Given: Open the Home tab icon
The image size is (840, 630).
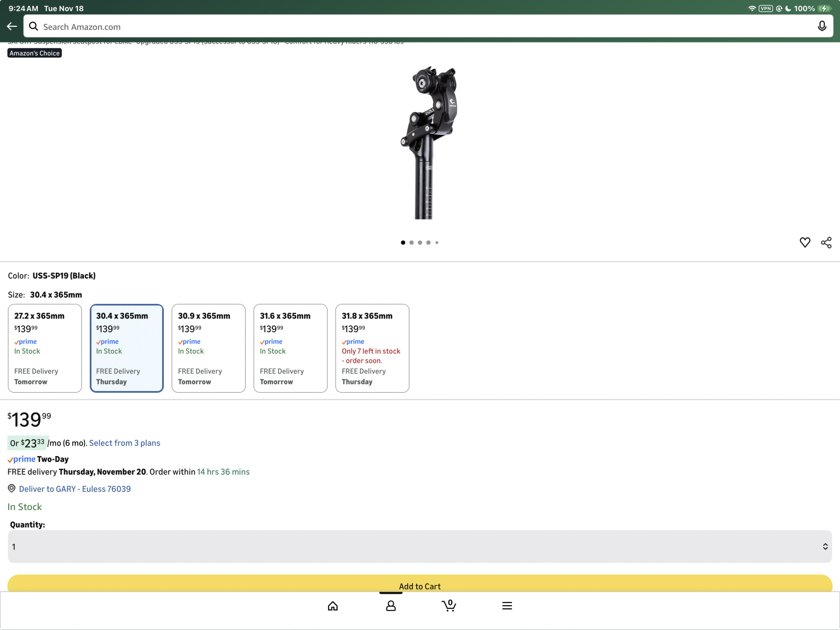Looking at the screenshot, I should click(333, 606).
